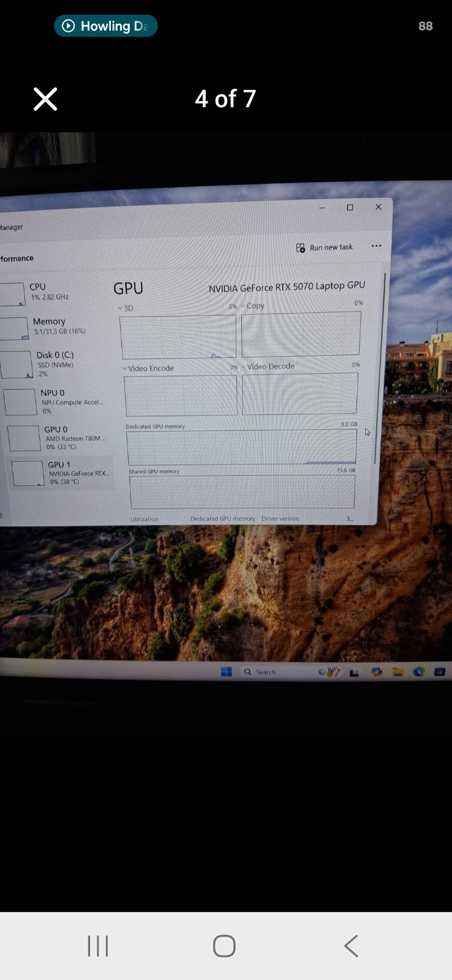The height and width of the screenshot is (980, 452).
Task: Click the 3D utilization graph
Action: (x=178, y=337)
